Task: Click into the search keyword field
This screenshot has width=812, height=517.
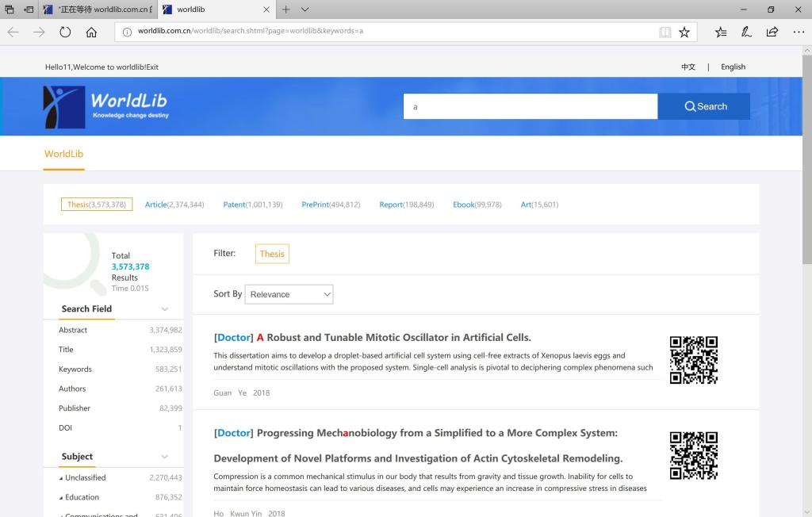Action: [530, 106]
